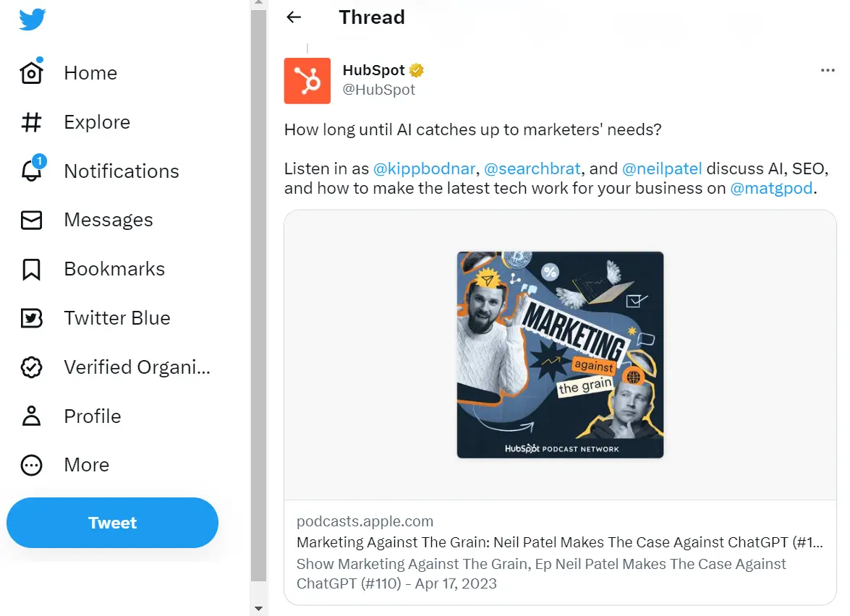The height and width of the screenshot is (616, 850).
Task: Check Notifications with the bell icon
Action: pyautogui.click(x=31, y=171)
